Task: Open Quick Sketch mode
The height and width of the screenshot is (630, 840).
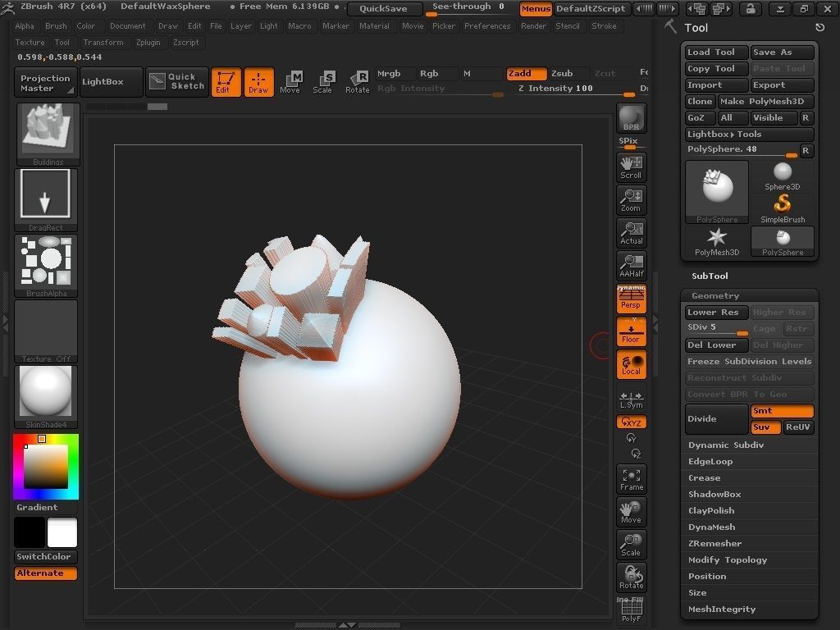Action: [x=177, y=81]
